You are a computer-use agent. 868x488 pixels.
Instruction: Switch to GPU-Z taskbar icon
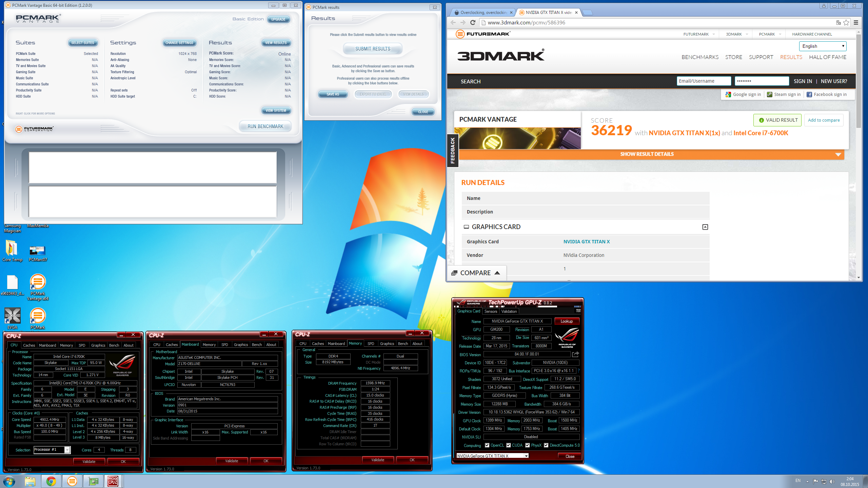click(93, 481)
